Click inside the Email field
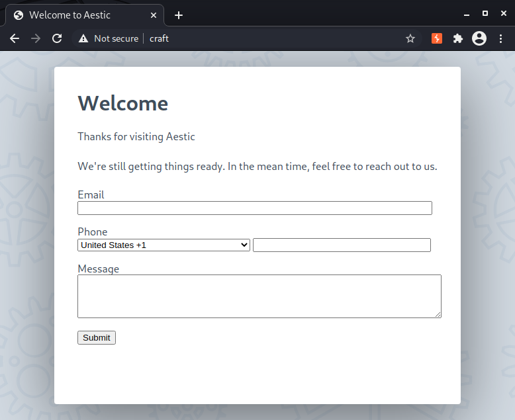Viewport: 515px width, 420px height. pyautogui.click(x=255, y=208)
